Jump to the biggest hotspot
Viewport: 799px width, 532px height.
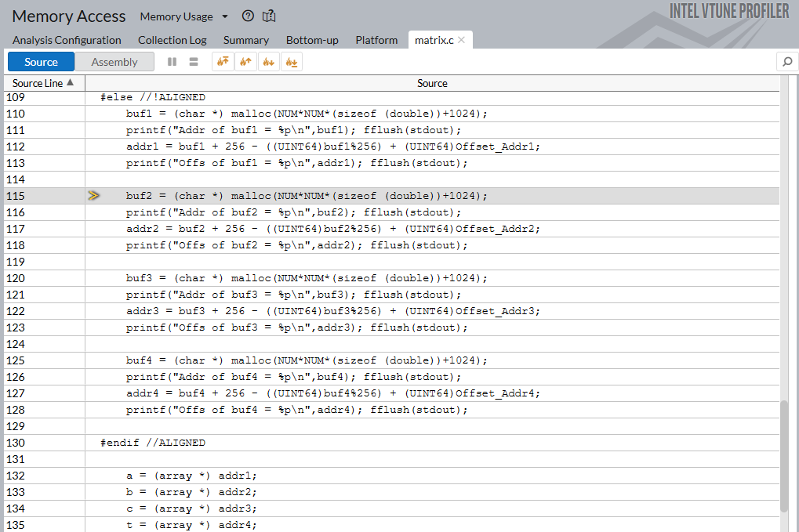223,62
